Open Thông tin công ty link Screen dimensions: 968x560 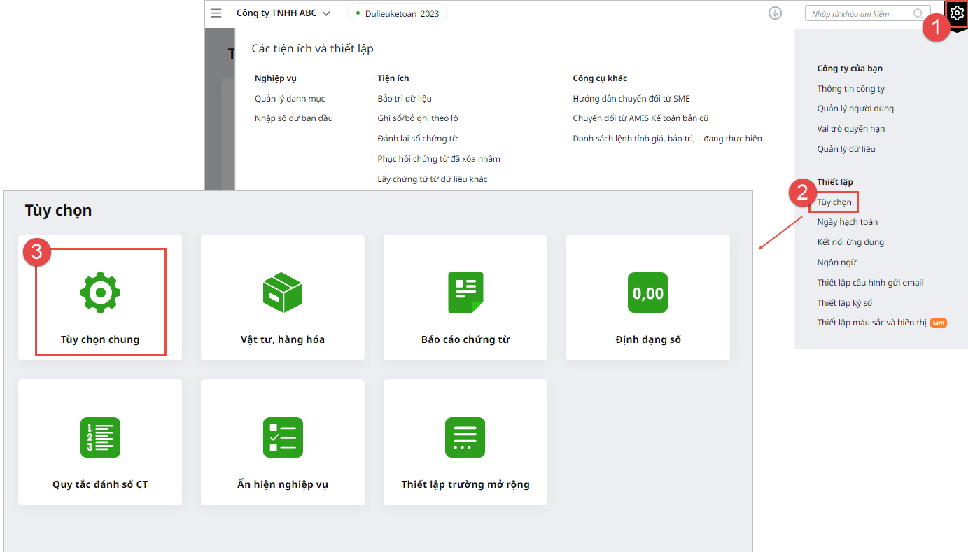pos(850,89)
